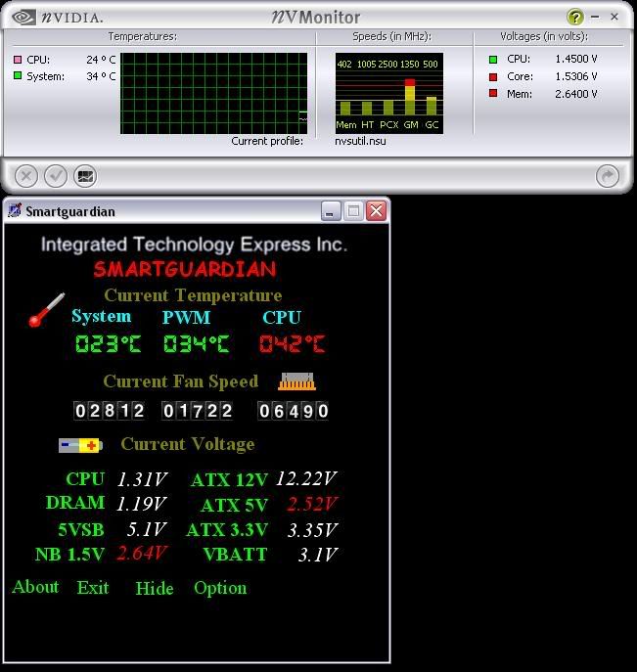Viewport: 637px width, 672px height.
Task: Click the red Core voltage indicator square
Action: (x=493, y=76)
